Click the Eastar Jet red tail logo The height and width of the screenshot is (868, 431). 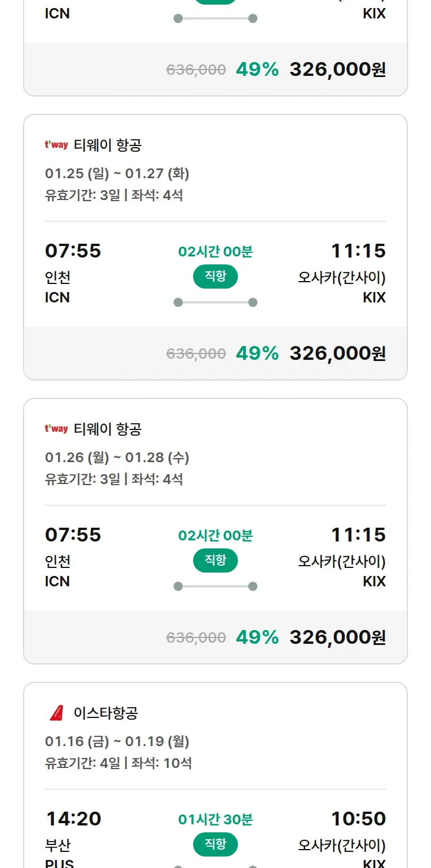(x=56, y=713)
